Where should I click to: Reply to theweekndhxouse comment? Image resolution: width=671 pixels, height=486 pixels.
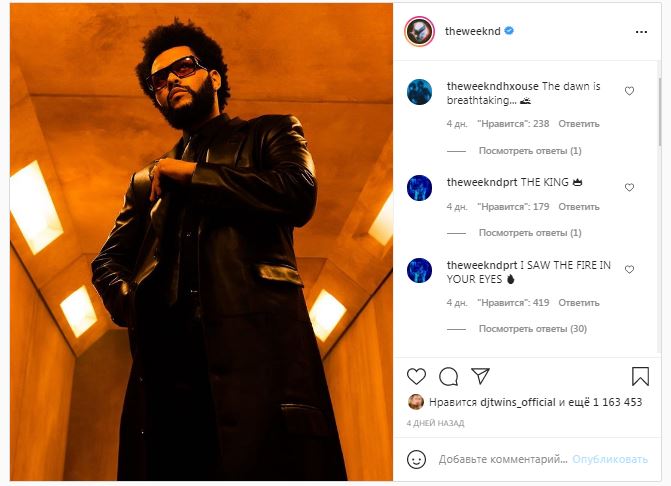(x=579, y=124)
